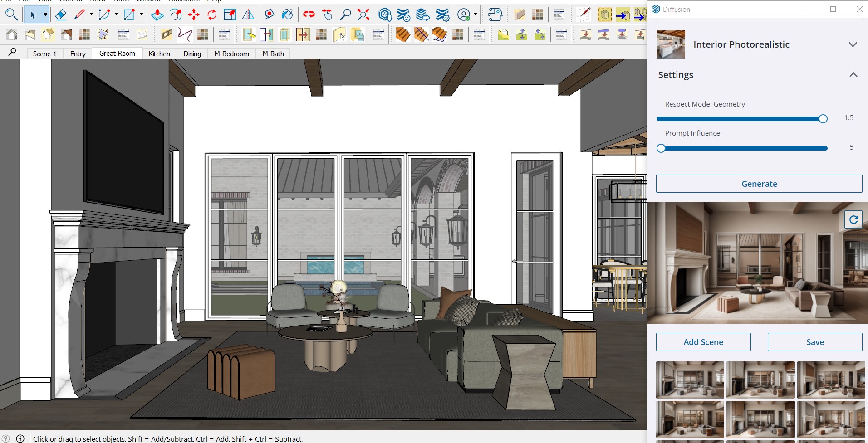Viewport: 868px width, 443px height.
Task: Click the large generated room render preview
Action: click(758, 263)
